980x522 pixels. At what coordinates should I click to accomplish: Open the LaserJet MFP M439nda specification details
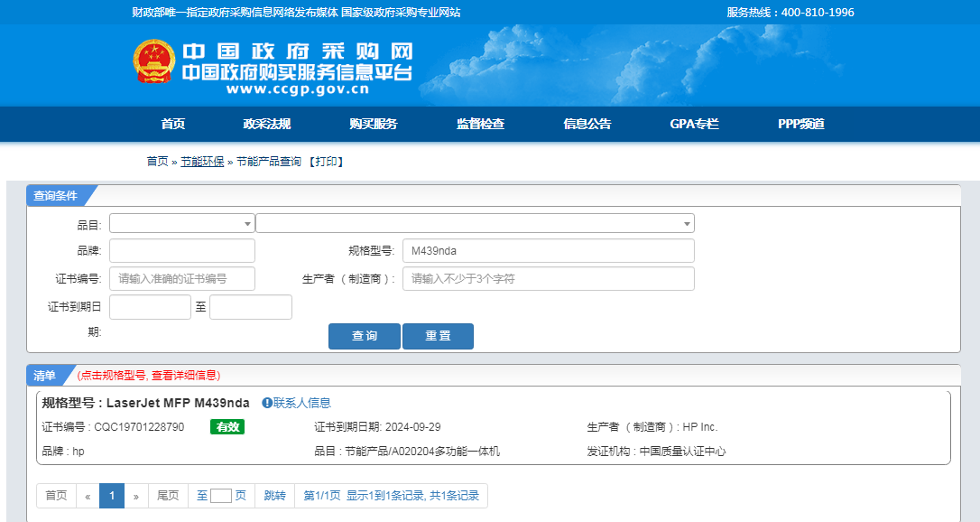[178, 403]
